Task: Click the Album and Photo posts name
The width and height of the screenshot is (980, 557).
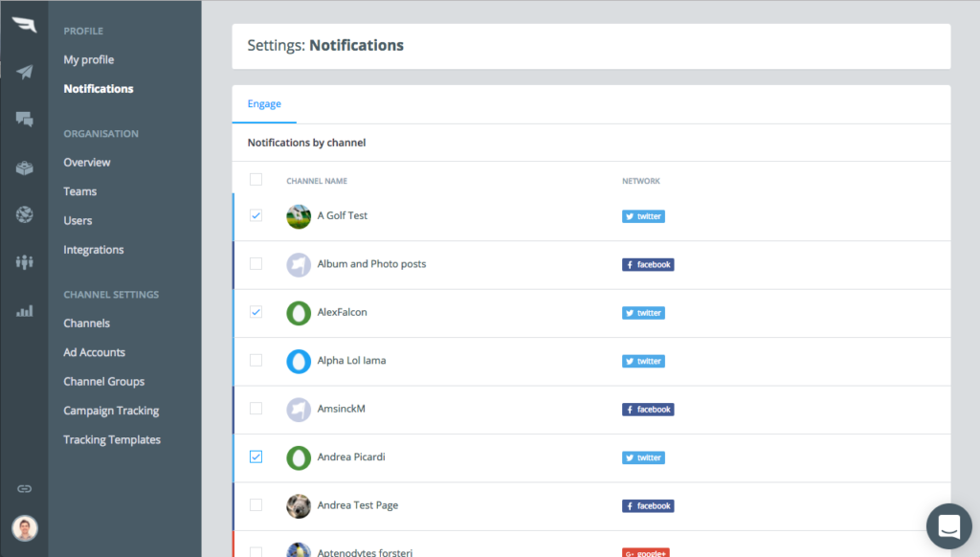Action: 372,264
